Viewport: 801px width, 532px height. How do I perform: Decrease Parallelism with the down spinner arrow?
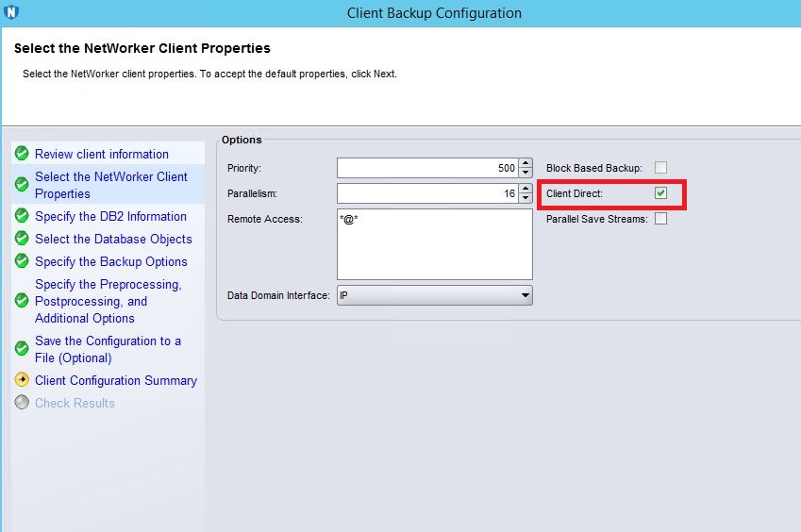tap(526, 198)
